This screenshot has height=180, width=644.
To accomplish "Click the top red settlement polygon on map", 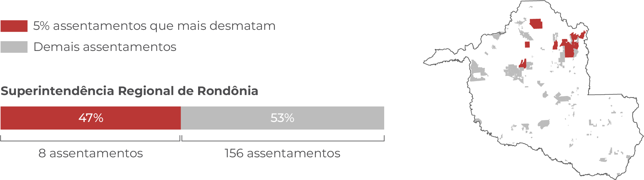I will [536, 24].
